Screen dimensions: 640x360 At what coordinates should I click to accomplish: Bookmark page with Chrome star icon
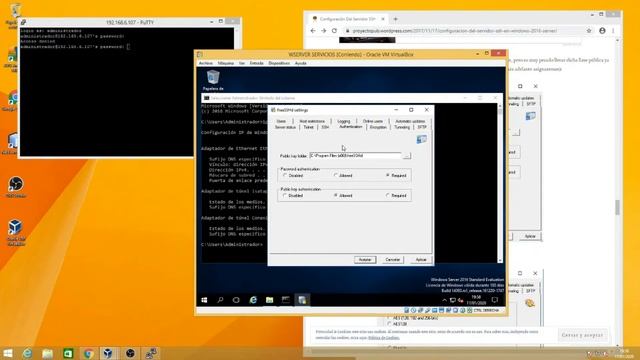(589, 31)
